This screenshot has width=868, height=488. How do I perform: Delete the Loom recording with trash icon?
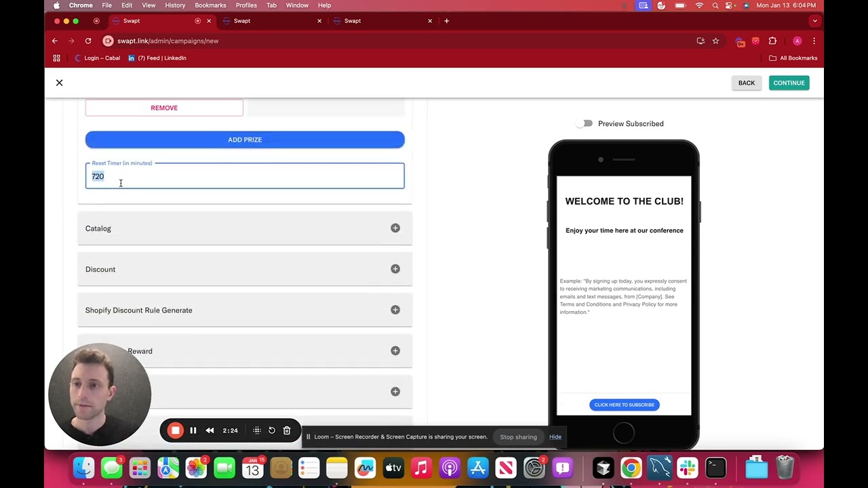coord(287,430)
